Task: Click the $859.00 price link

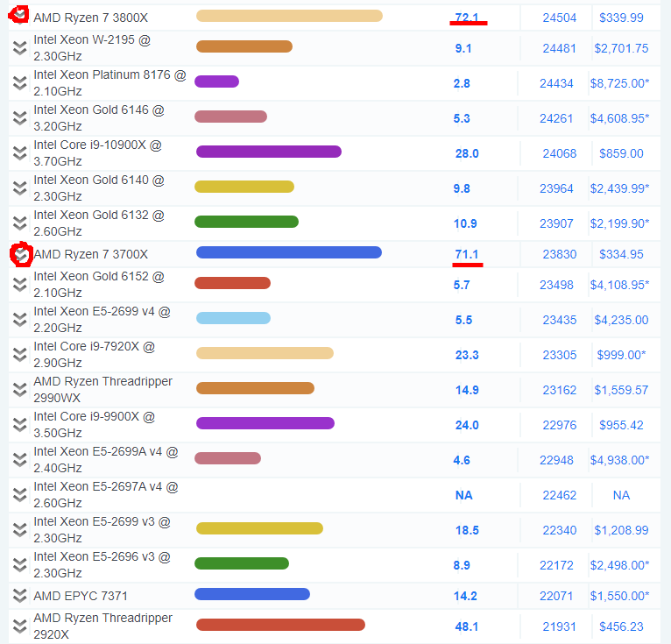Action: point(621,153)
